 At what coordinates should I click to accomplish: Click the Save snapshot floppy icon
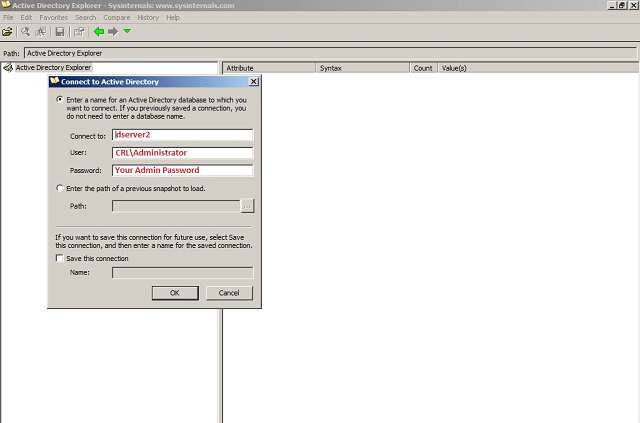point(60,32)
